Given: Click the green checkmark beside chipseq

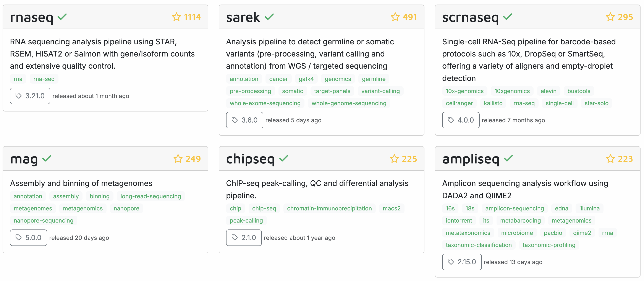Looking at the screenshot, I should coord(283,158).
